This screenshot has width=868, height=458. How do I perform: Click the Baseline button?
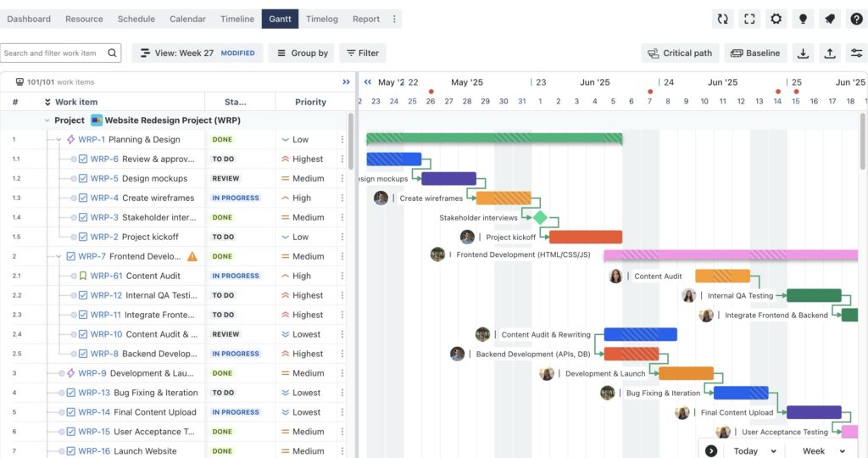coord(755,53)
